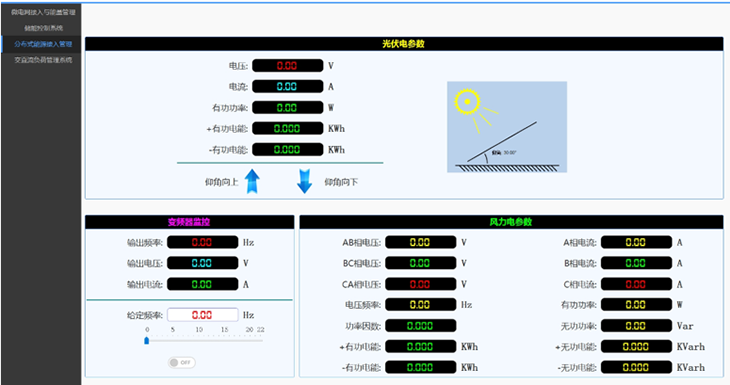Click the 功率因数 green value display

click(420, 325)
